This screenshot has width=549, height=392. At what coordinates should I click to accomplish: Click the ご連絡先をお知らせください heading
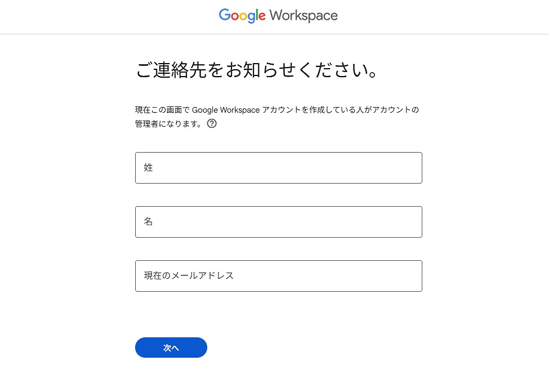[x=257, y=72]
